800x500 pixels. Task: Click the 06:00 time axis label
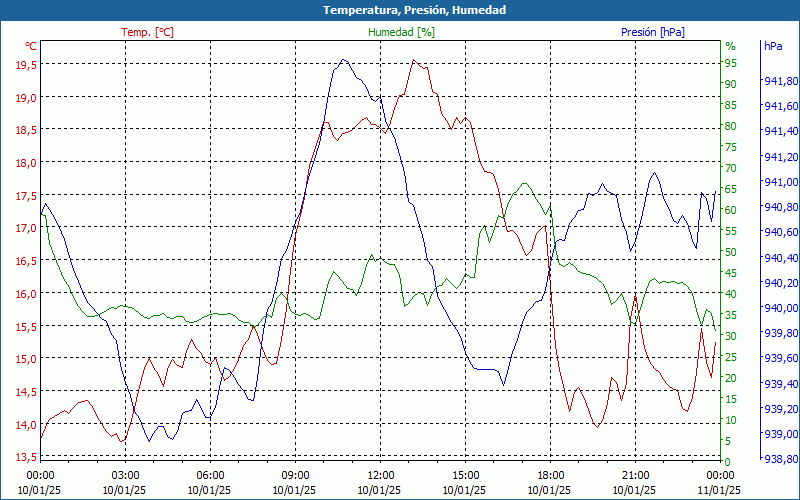point(210,474)
